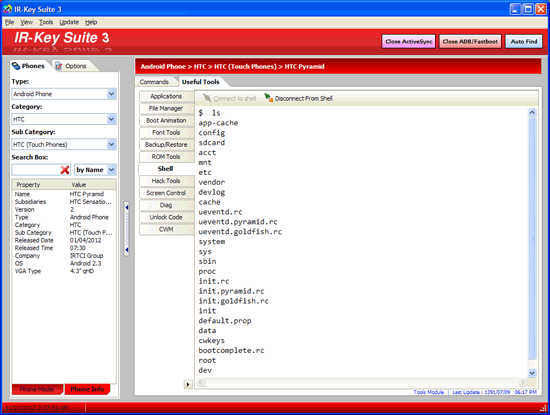Image resolution: width=550 pixels, height=415 pixels.
Task: Open the Applications tool
Action: click(166, 96)
